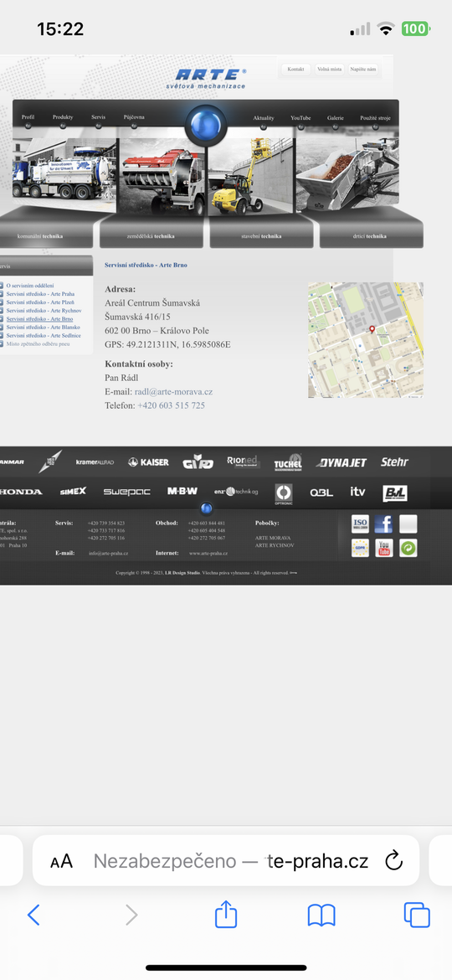Image resolution: width=452 pixels, height=980 pixels.
Task: Tap Safari back arrow
Action: pyautogui.click(x=33, y=915)
